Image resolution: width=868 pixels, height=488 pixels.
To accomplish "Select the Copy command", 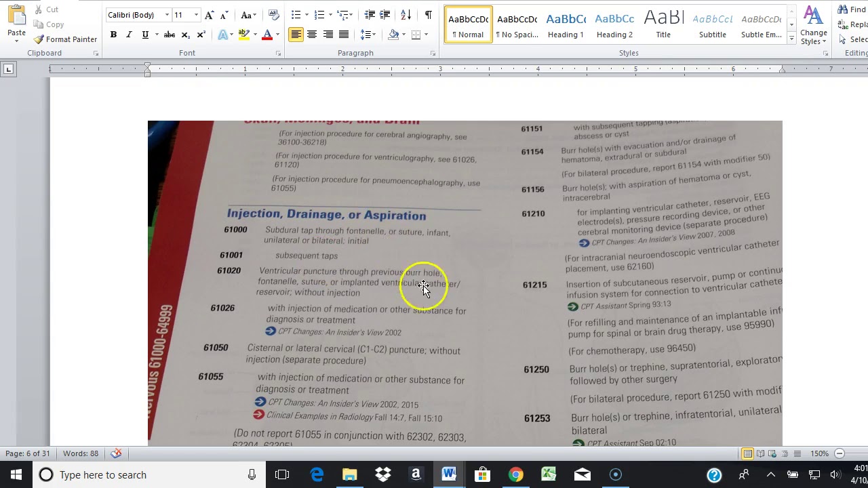I will point(48,24).
